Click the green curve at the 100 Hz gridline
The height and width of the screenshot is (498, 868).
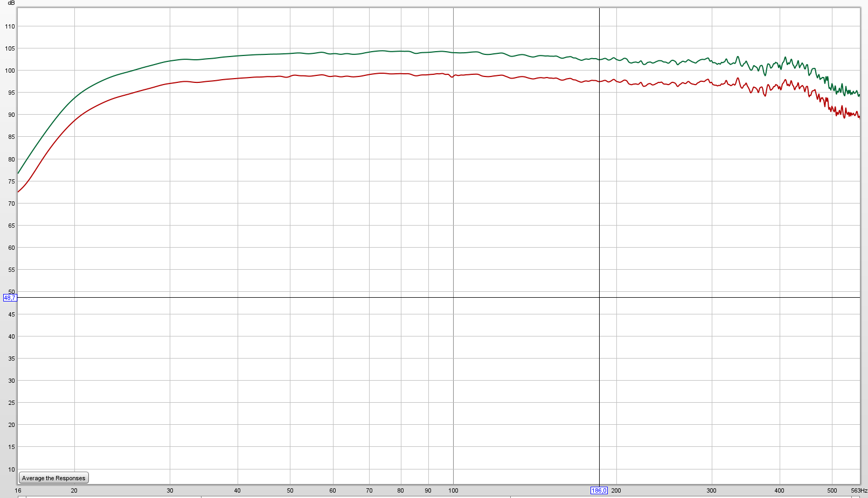453,53
